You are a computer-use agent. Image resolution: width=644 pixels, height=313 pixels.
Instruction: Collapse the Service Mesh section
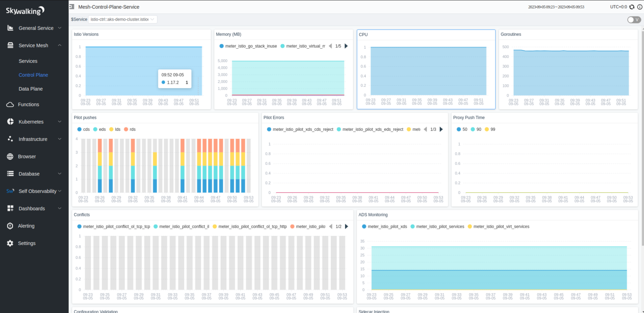pyautogui.click(x=59, y=45)
